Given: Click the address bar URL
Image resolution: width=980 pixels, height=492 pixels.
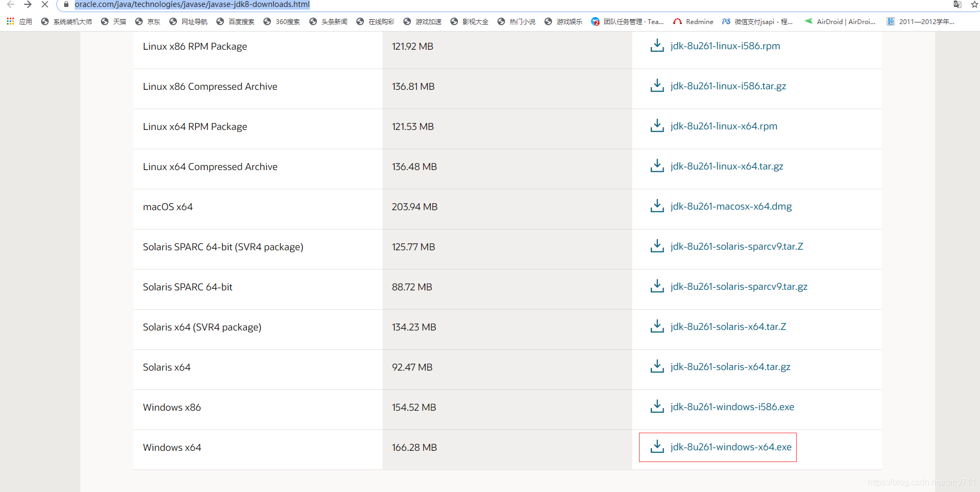Looking at the screenshot, I should 192,4.
